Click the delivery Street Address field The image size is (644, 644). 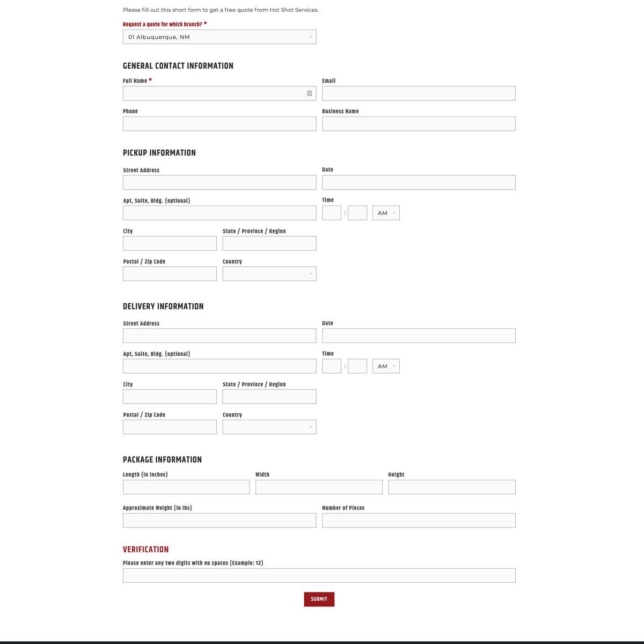219,335
